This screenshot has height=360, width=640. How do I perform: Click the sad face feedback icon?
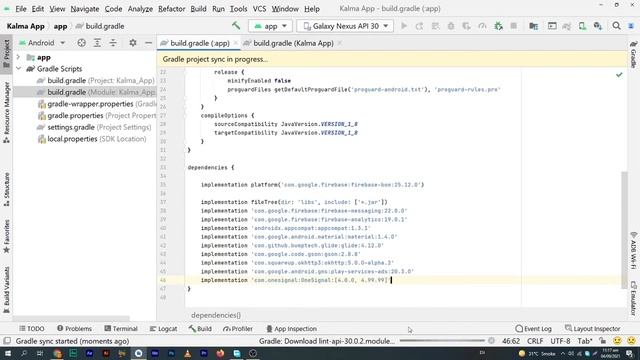(x=631, y=341)
